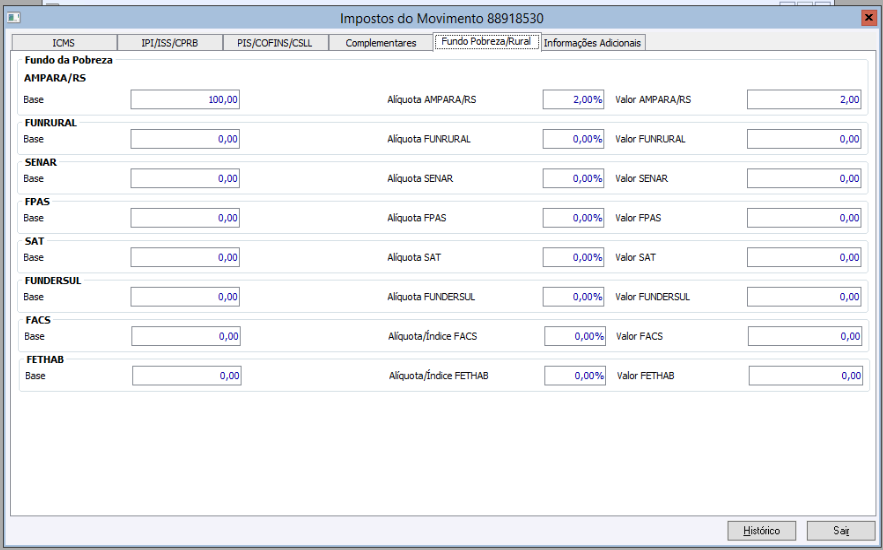
Task: Select the Alíquota/Índice FACS field
Action: (x=575, y=336)
